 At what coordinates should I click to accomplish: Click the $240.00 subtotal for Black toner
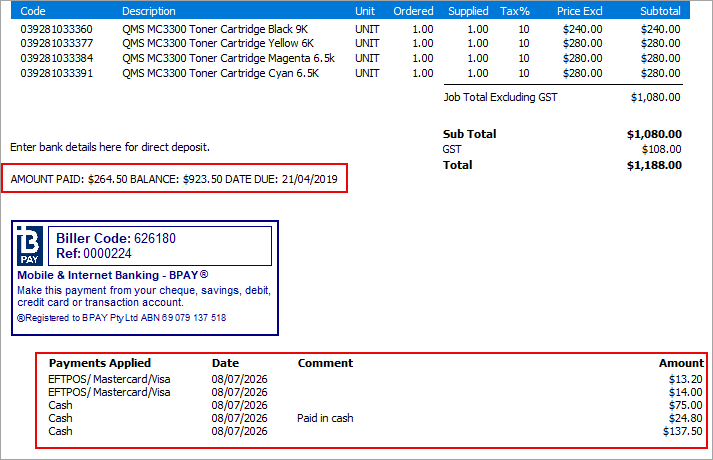661,29
